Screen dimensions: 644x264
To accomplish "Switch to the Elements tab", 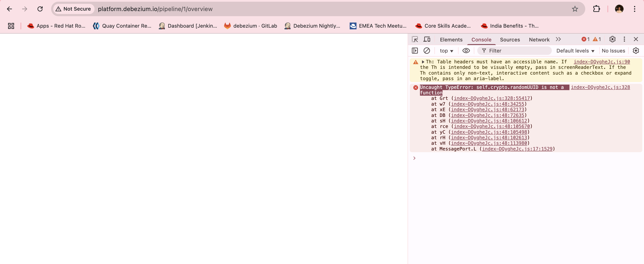I will point(451,39).
